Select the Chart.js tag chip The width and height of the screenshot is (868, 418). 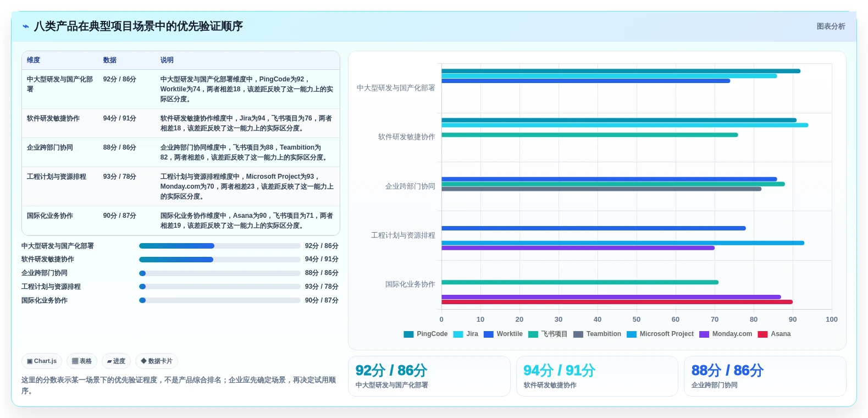tap(42, 361)
